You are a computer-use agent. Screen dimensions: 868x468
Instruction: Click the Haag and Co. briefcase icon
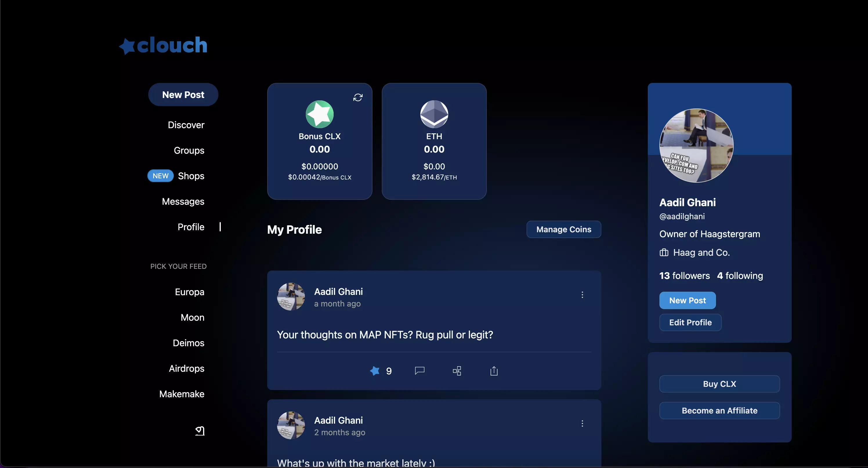click(663, 252)
